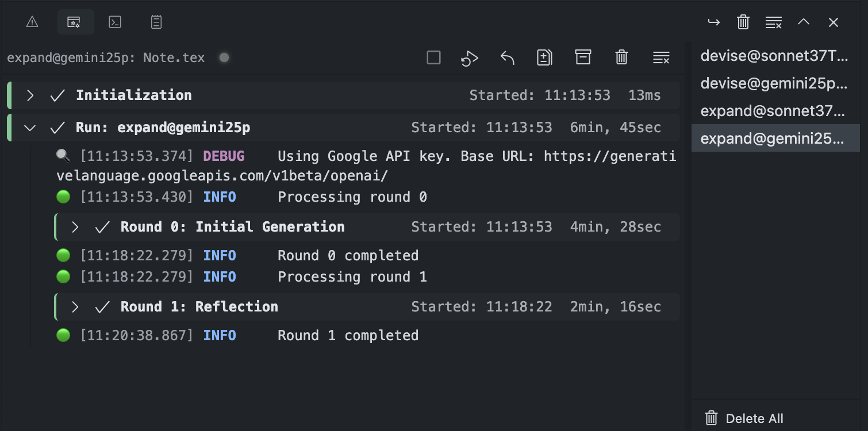Click the 'Round 1 completed' message
Screen dimensions: 868x431
click(x=348, y=335)
